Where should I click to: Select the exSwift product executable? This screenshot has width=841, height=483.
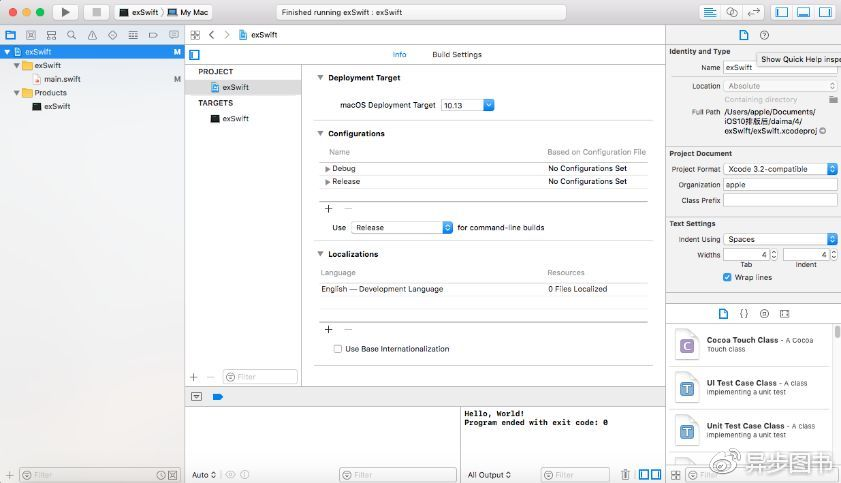57,107
